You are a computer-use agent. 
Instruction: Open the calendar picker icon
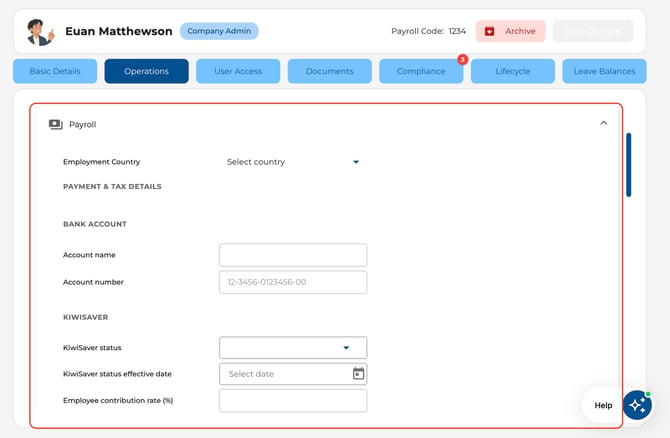(358, 373)
